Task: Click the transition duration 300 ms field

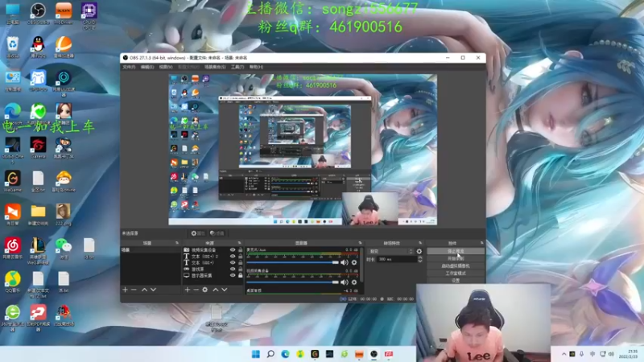Action: (397, 259)
